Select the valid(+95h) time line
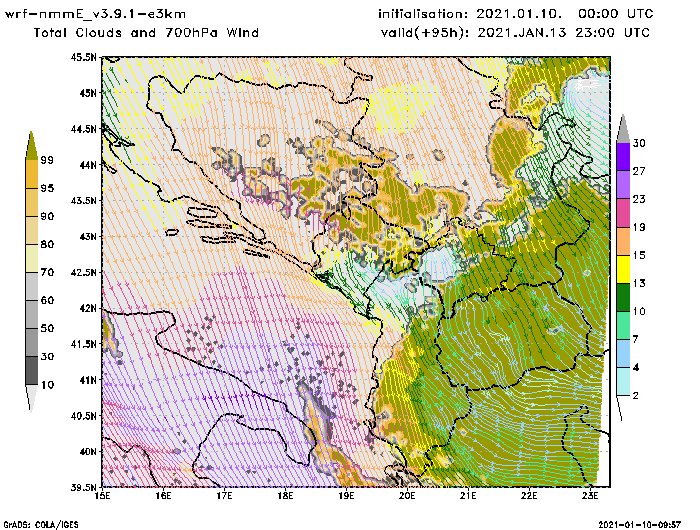 515,33
